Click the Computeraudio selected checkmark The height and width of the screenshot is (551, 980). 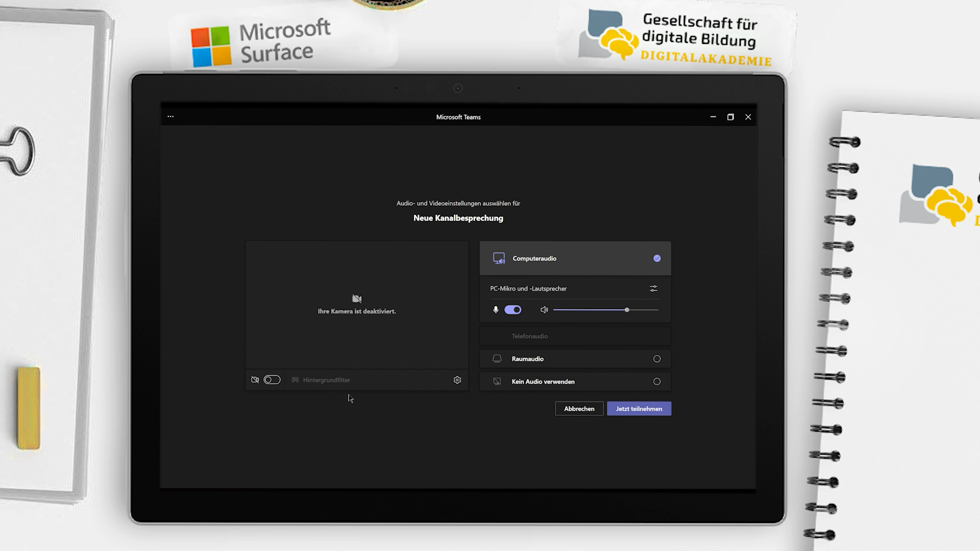point(657,258)
